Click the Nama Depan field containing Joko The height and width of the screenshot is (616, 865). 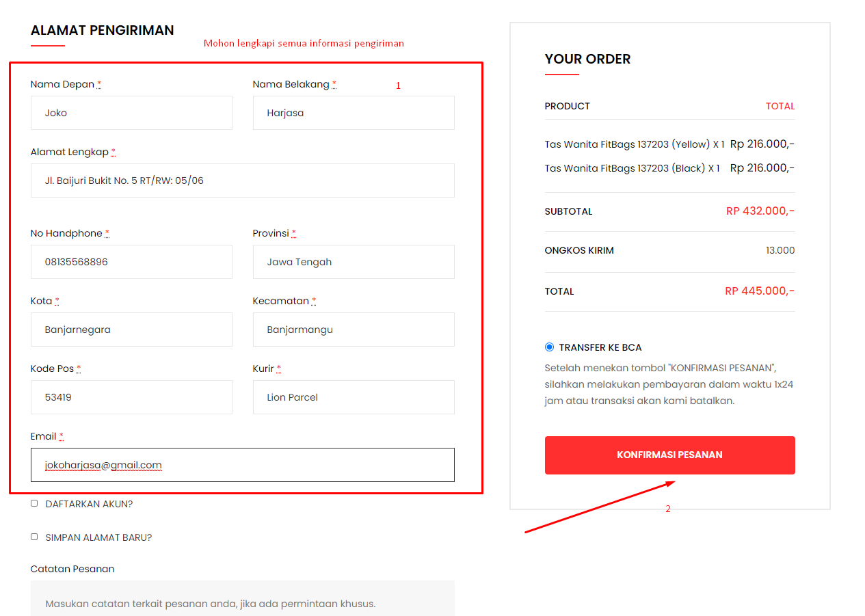pyautogui.click(x=131, y=113)
